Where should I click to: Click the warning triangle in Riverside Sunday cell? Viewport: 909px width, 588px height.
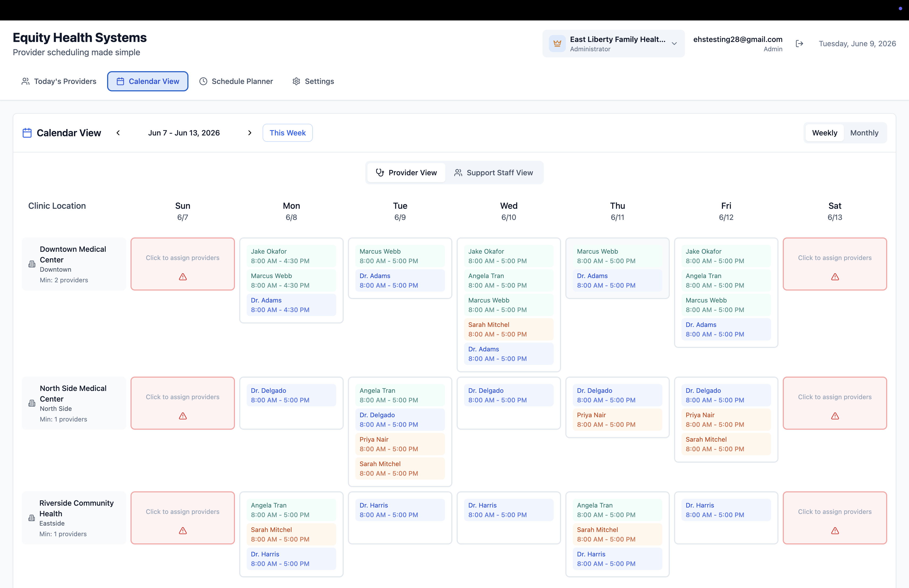(183, 530)
